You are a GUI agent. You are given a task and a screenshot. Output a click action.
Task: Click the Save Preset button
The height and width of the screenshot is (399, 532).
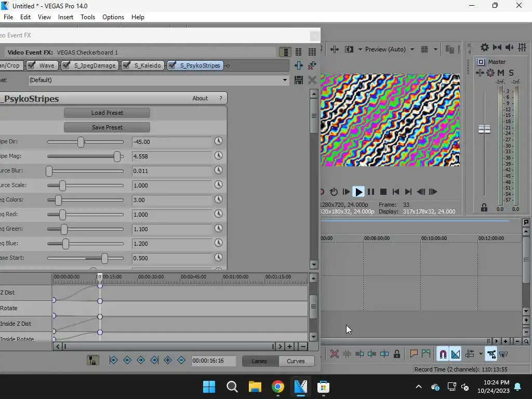click(x=107, y=127)
